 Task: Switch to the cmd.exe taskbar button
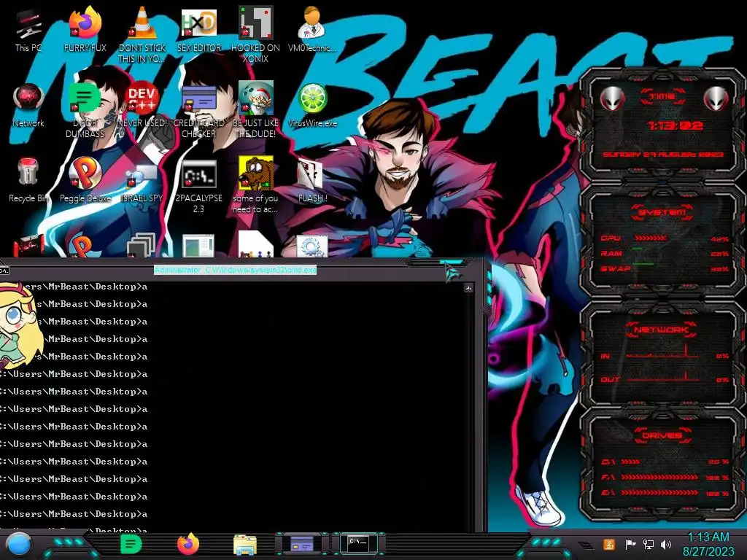[x=358, y=544]
